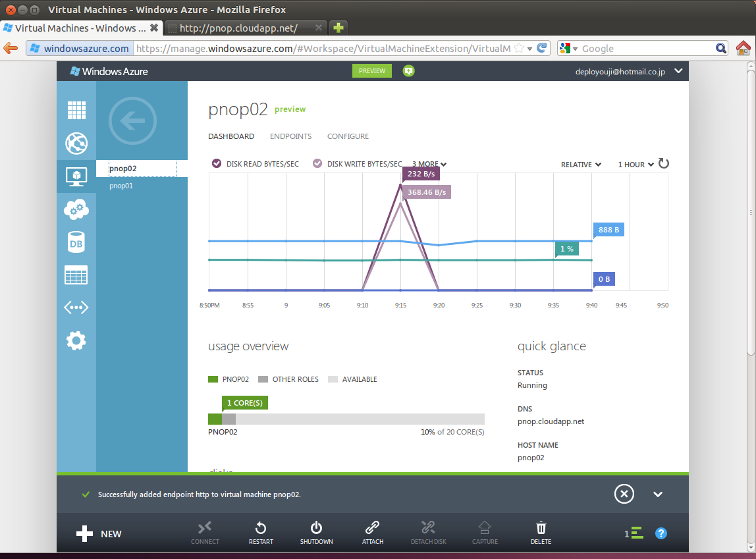Restart the virtual machine
The image size is (756, 559).
(261, 533)
